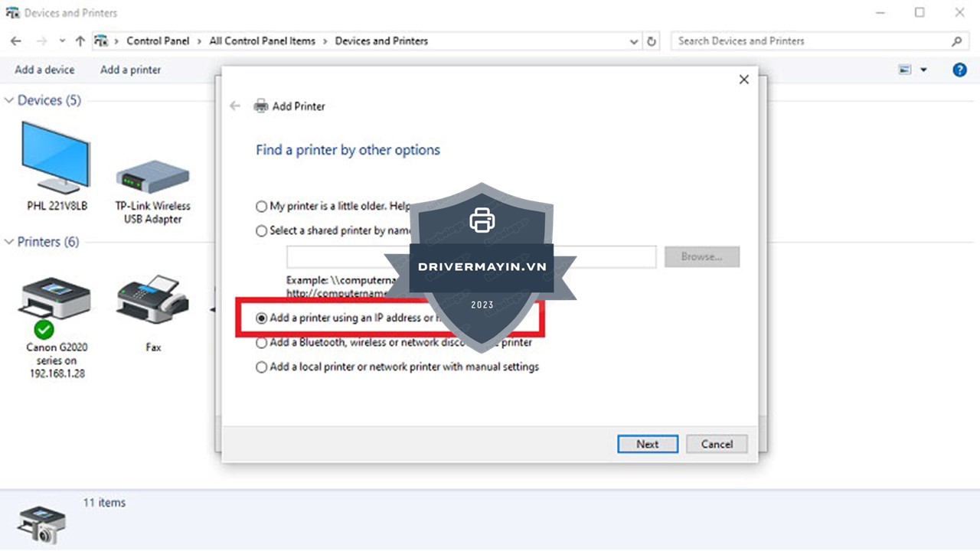Select 'Add a local printer' manual settings option
The height and width of the screenshot is (551, 980).
click(x=262, y=367)
